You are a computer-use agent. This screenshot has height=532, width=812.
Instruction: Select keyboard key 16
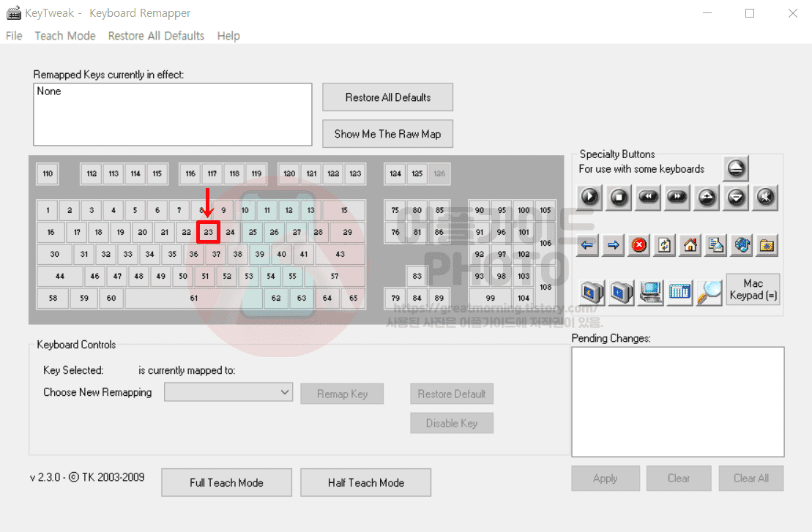[51, 233]
